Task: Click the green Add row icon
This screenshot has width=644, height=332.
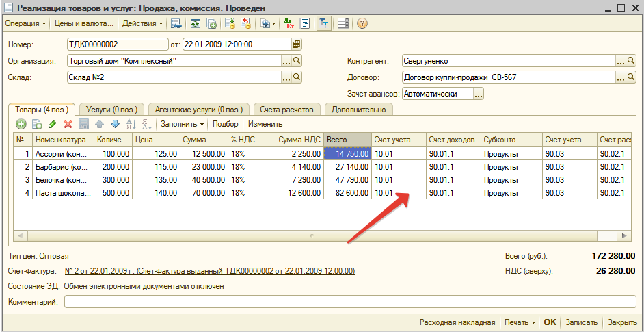Action: click(x=21, y=124)
